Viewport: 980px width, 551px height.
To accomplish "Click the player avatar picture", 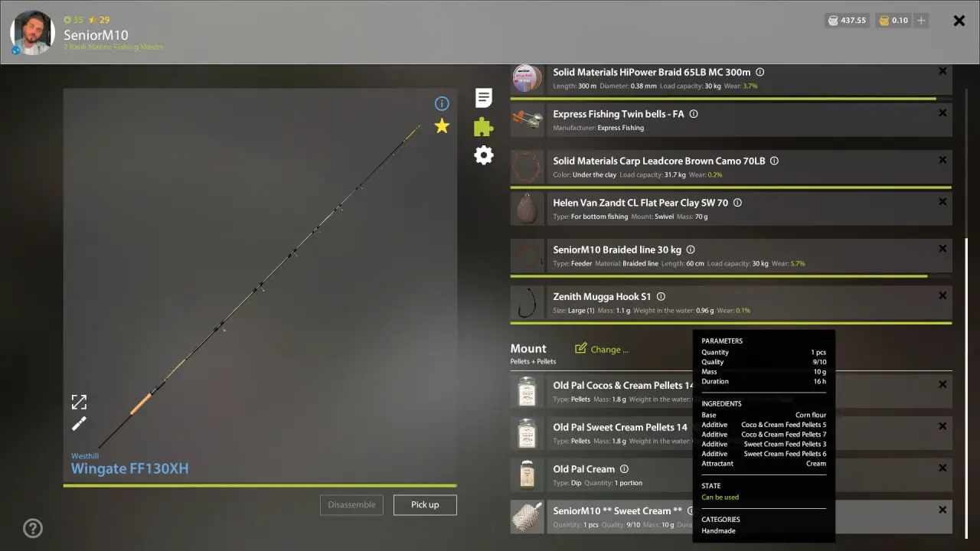I will coord(32,32).
